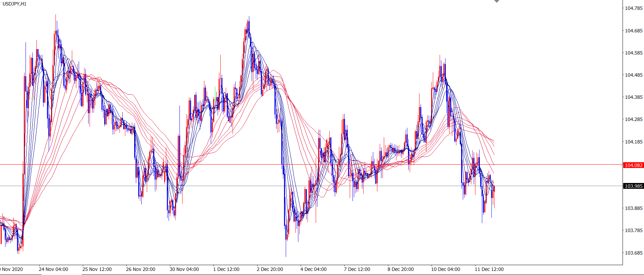
Task: Click the 25 Nov 12:00 time label
Action: [97, 269]
